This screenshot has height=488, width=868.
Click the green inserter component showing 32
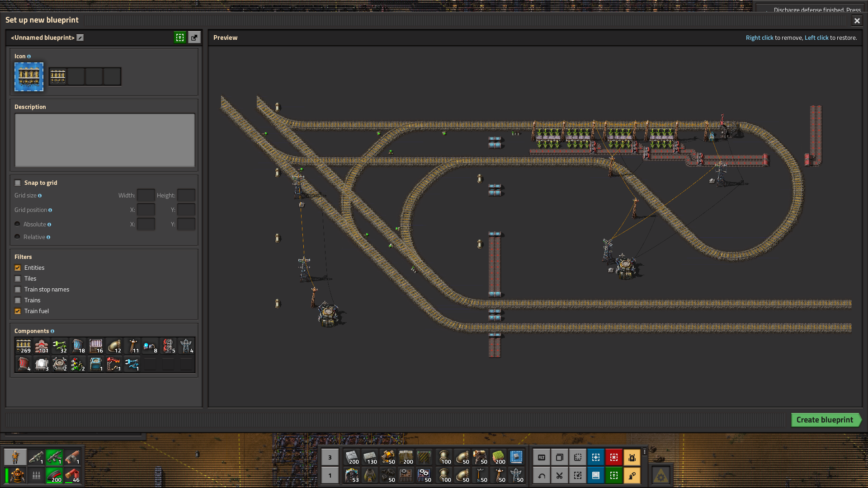pyautogui.click(x=60, y=346)
